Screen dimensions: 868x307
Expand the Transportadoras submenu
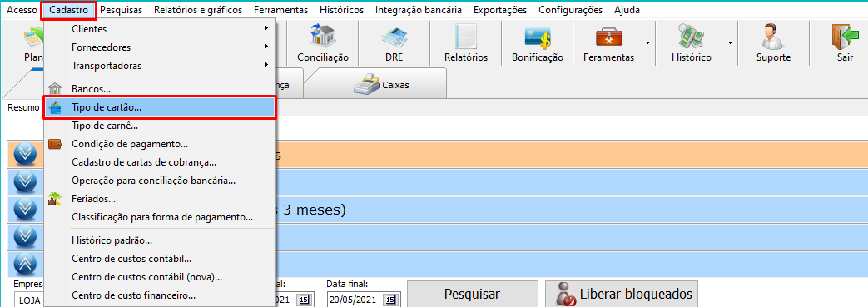[160, 65]
